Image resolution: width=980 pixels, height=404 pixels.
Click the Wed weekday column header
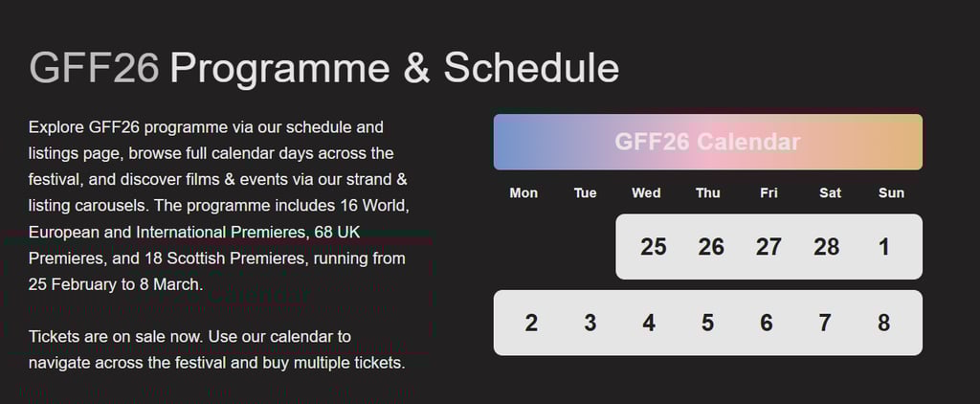click(x=646, y=193)
